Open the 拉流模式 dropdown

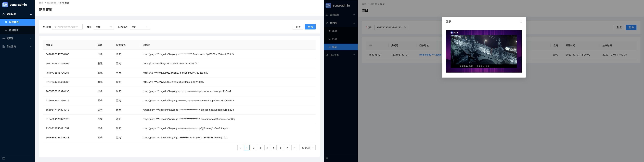tap(140, 27)
